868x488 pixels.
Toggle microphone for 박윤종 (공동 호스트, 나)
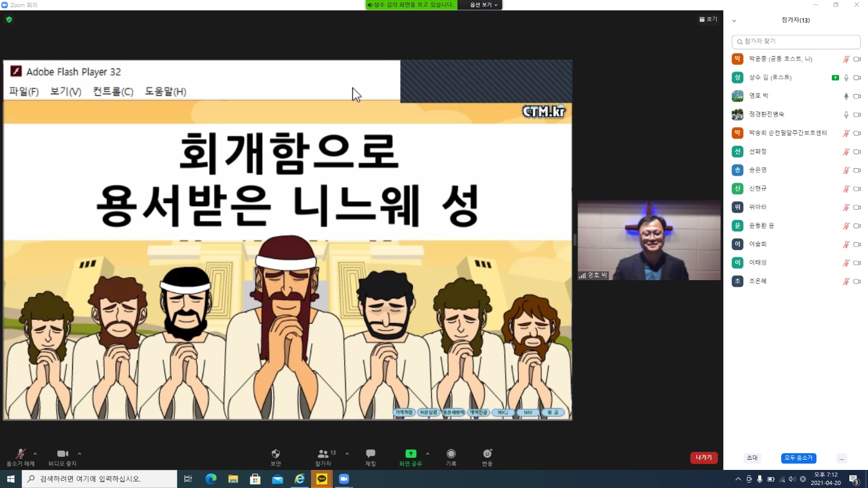tap(846, 59)
